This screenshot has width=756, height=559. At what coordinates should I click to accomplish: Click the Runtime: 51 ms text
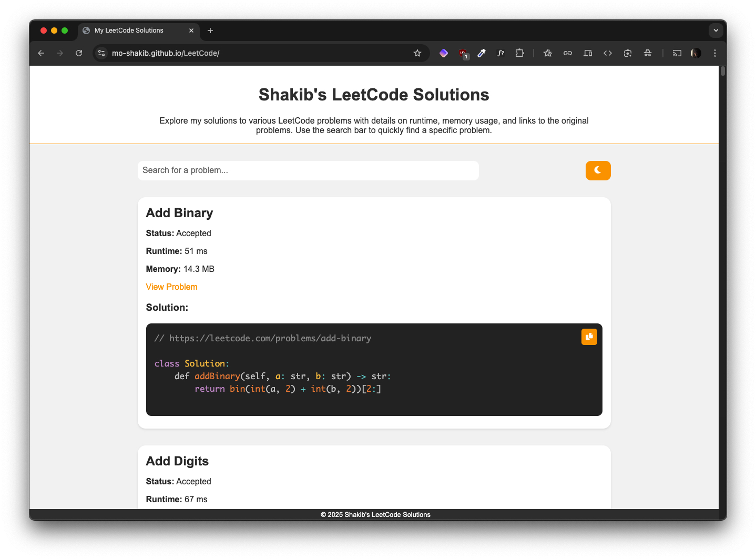pos(177,251)
